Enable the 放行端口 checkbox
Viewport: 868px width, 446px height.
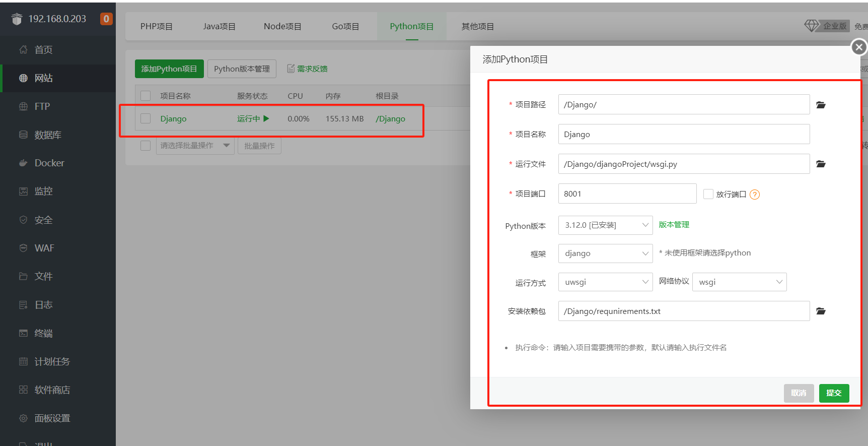coord(708,194)
